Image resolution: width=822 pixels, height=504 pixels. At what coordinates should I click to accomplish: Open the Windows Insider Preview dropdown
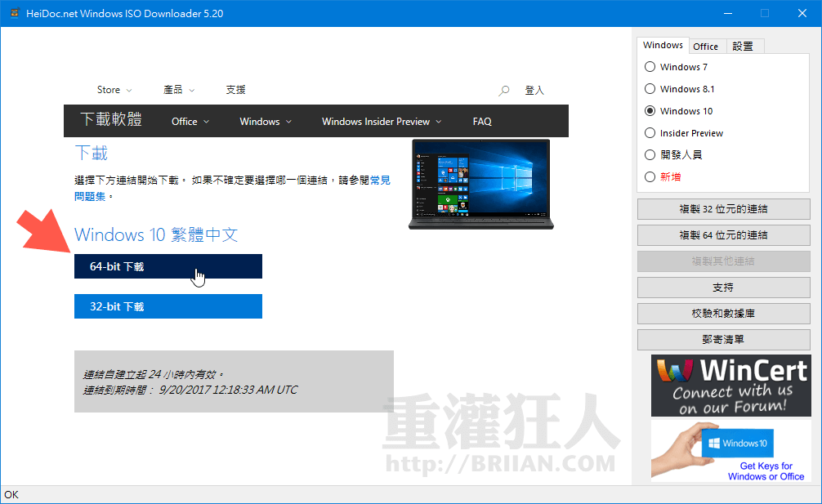[381, 122]
